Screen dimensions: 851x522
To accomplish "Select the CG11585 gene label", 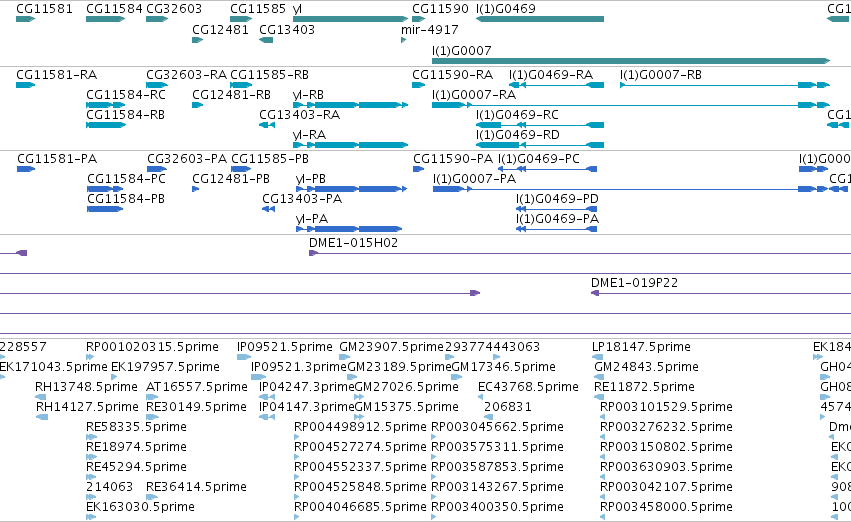I will (x=258, y=9).
